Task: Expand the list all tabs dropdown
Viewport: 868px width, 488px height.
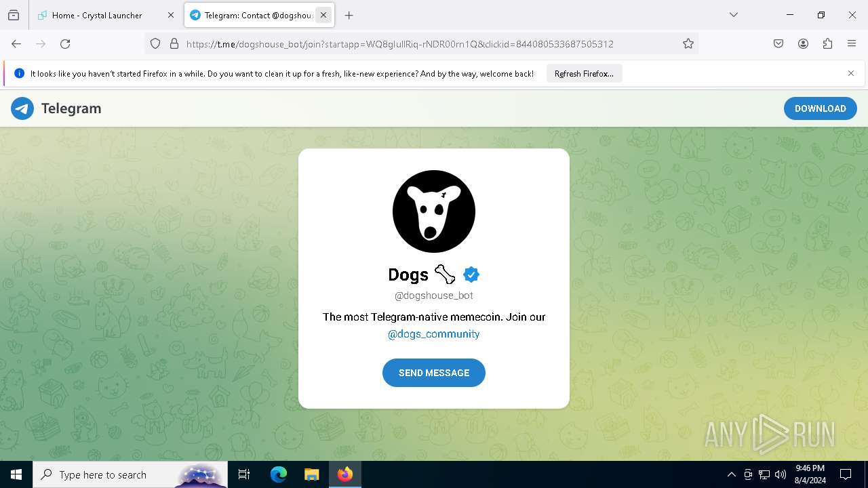Action: pyautogui.click(x=734, y=15)
